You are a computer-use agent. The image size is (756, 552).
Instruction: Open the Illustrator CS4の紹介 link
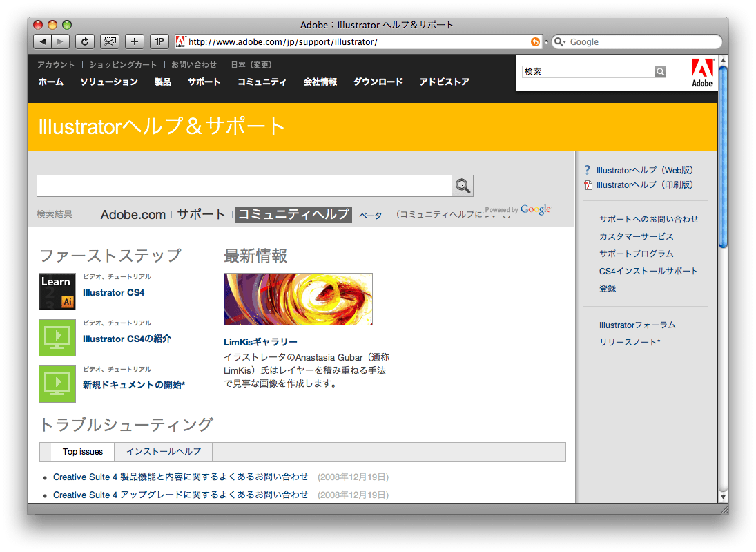point(127,339)
